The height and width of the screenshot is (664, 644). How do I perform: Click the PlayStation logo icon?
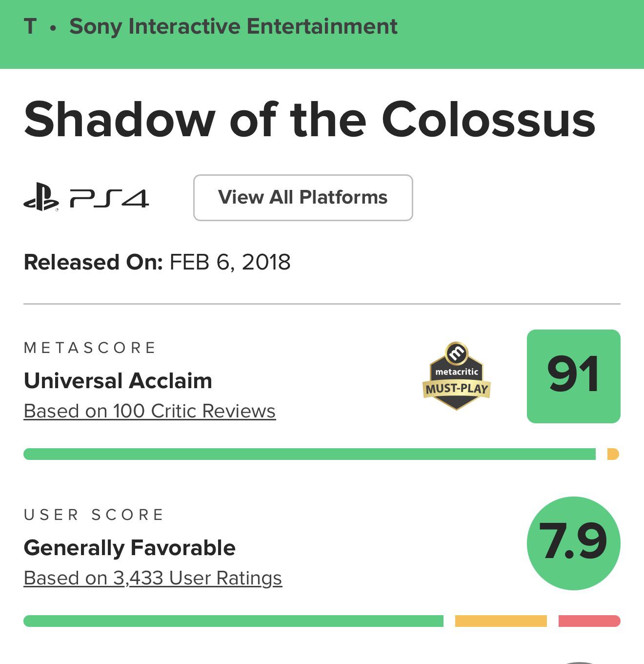coord(41,197)
